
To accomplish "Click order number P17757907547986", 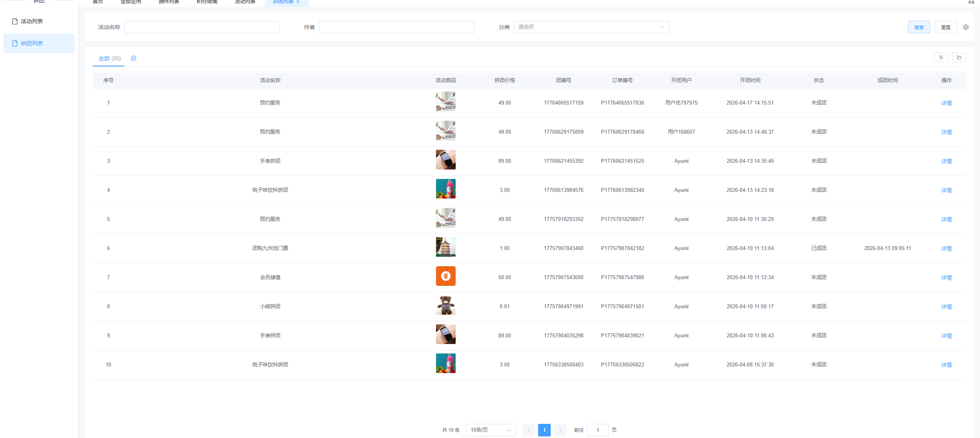I will (623, 278).
